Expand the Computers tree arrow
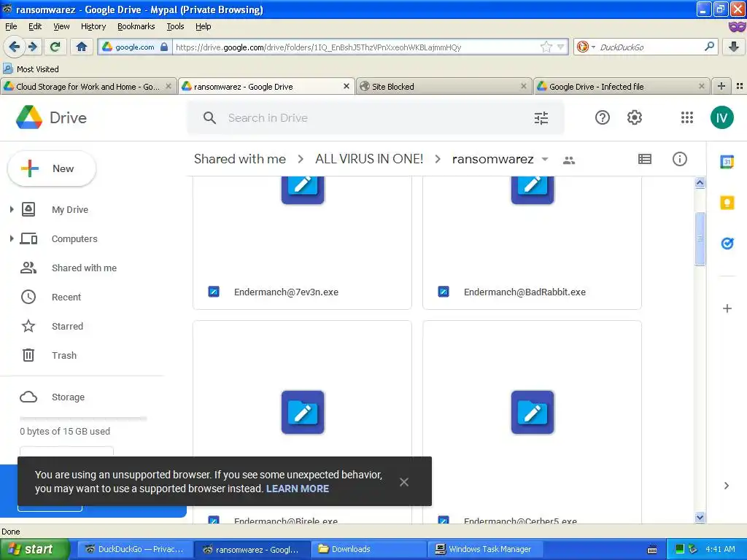747x560 pixels. [12, 238]
